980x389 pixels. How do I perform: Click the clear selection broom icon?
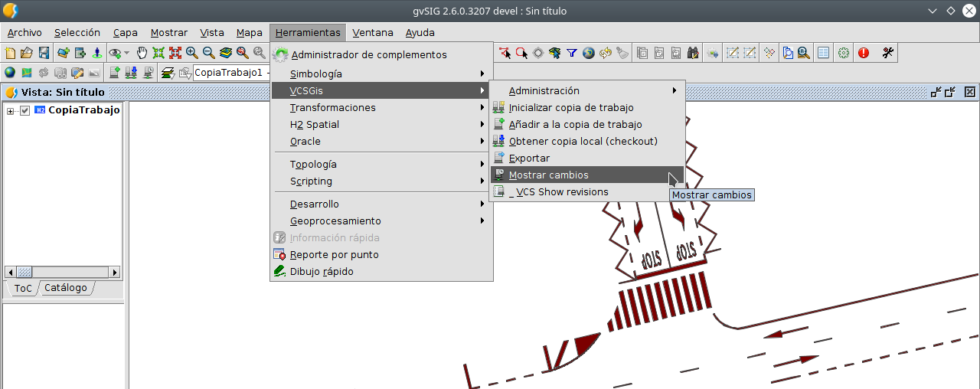click(622, 53)
